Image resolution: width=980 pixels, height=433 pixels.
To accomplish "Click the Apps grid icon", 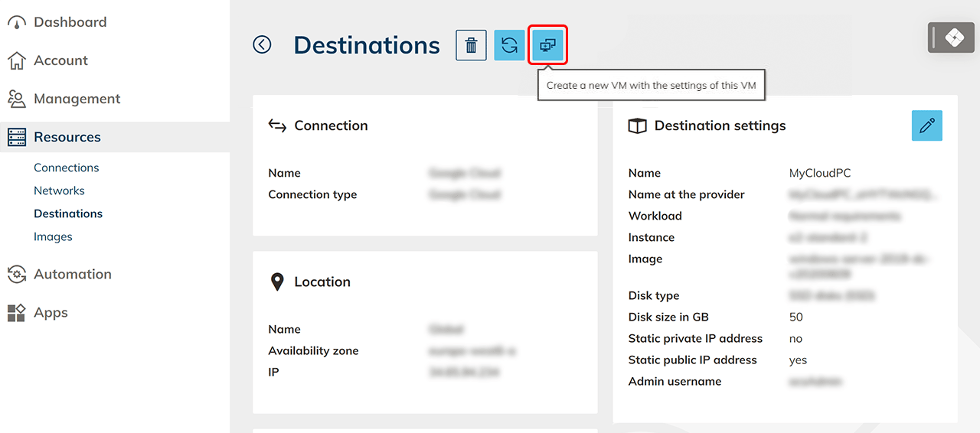I will 16,313.
